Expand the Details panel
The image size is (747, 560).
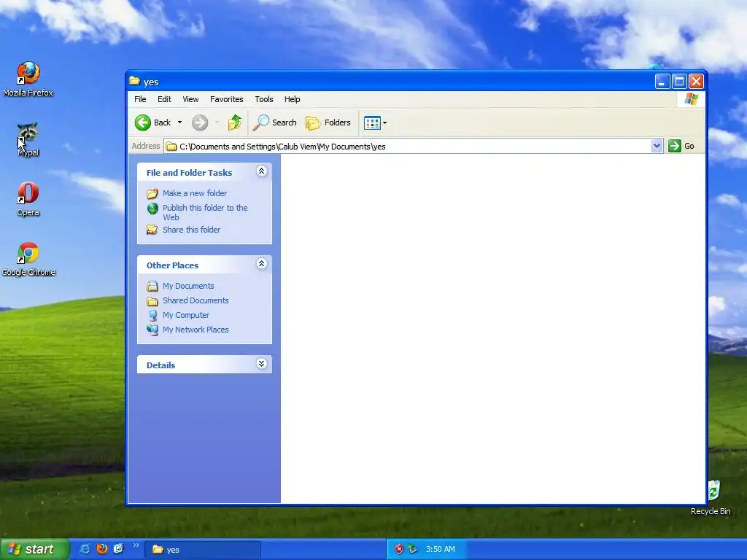coord(262,364)
